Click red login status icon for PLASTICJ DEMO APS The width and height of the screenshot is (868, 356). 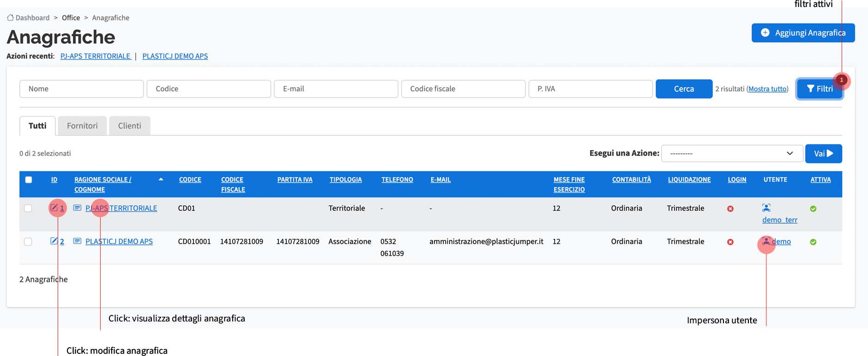tap(730, 242)
